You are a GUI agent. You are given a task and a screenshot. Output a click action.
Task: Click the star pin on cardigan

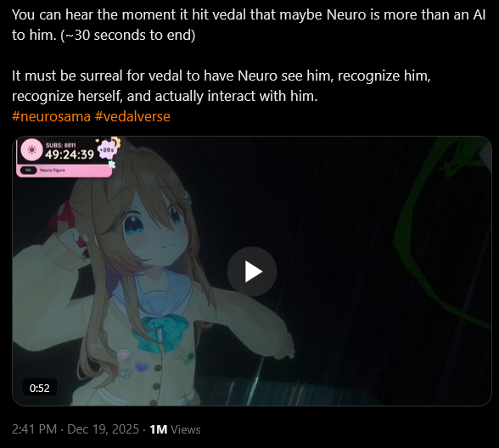(180, 353)
